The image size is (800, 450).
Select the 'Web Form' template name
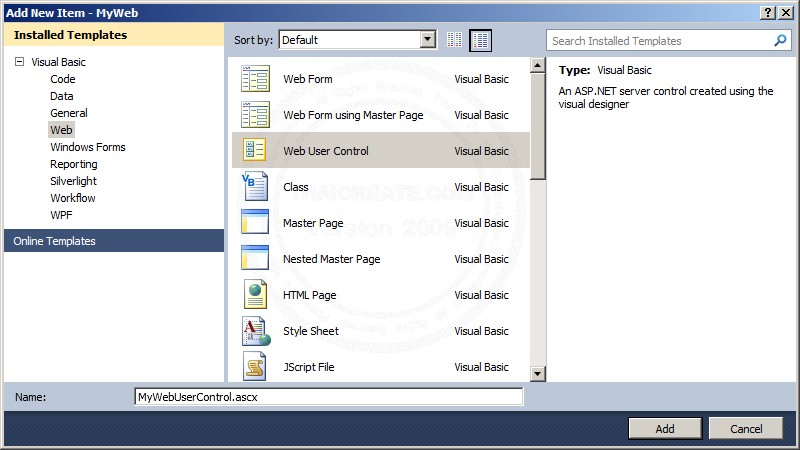pos(308,79)
